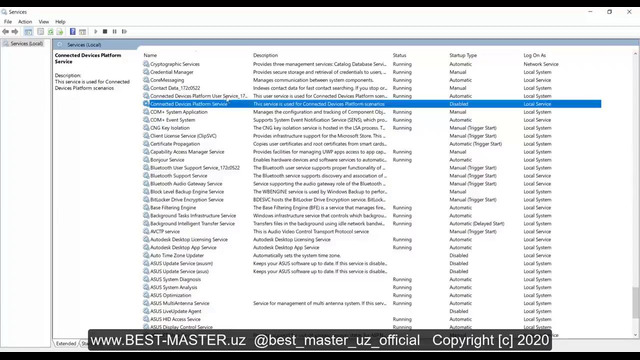Click the gear icon beside COM+ Event System
This screenshot has width=640, height=360.
[x=146, y=120]
